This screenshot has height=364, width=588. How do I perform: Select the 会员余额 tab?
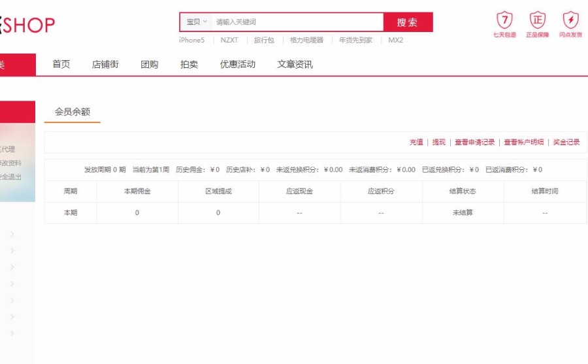coord(73,112)
